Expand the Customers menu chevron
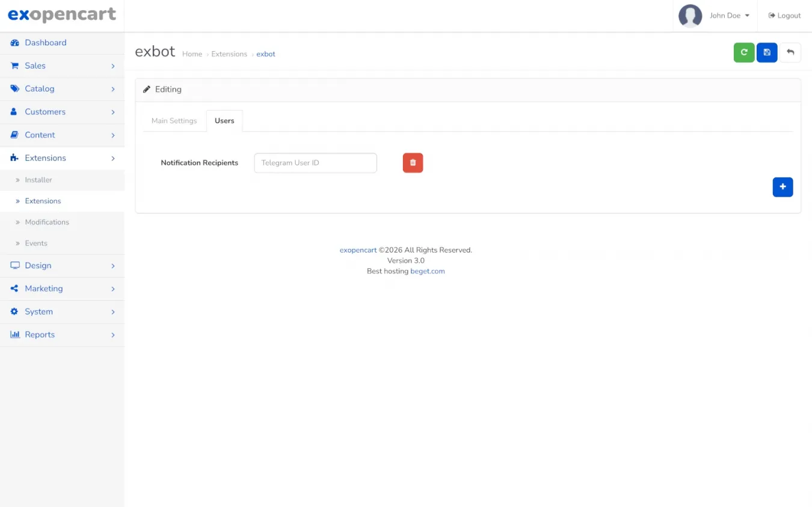Viewport: 812px width, 507px height. coord(112,112)
